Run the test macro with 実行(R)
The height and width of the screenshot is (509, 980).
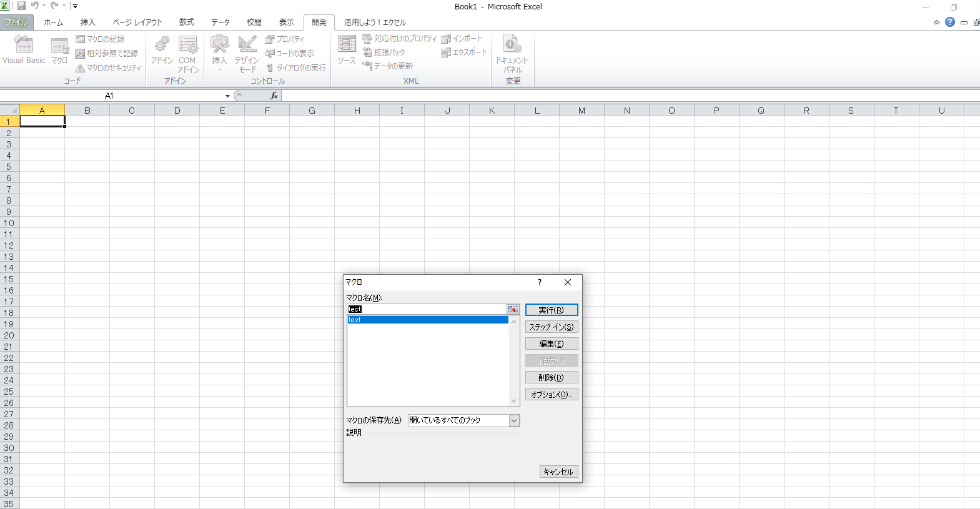pyautogui.click(x=552, y=310)
